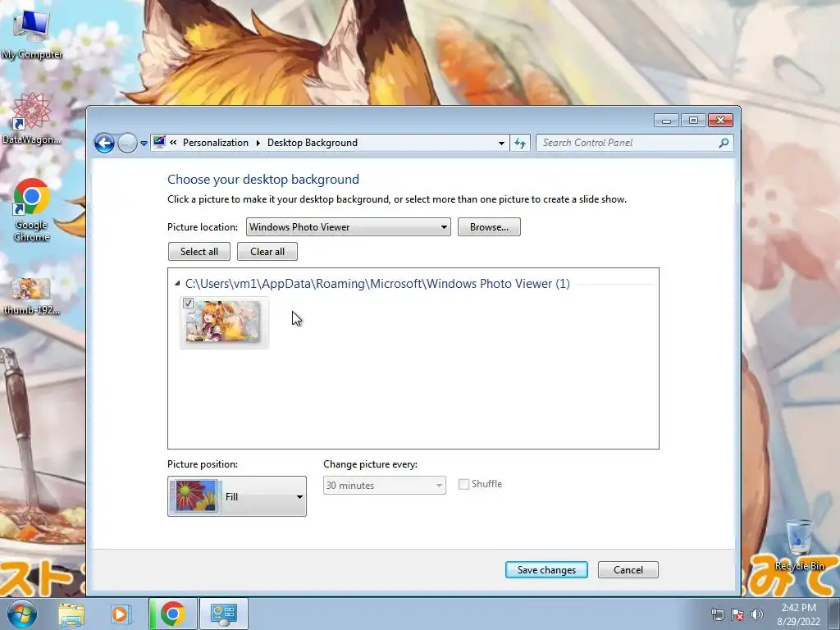This screenshot has width=840, height=630.
Task: Select the fox girl wallpaper thumbnail
Action: tap(224, 322)
